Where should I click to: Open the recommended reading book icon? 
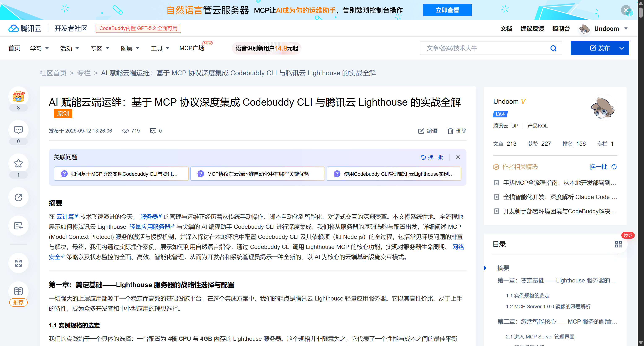pyautogui.click(x=18, y=291)
